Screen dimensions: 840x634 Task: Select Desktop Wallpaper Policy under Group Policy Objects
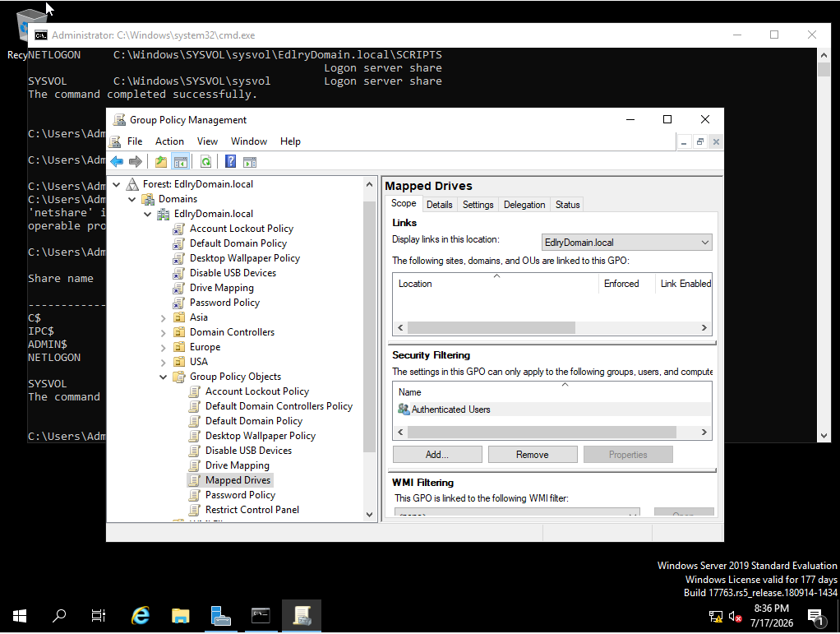[x=261, y=436]
